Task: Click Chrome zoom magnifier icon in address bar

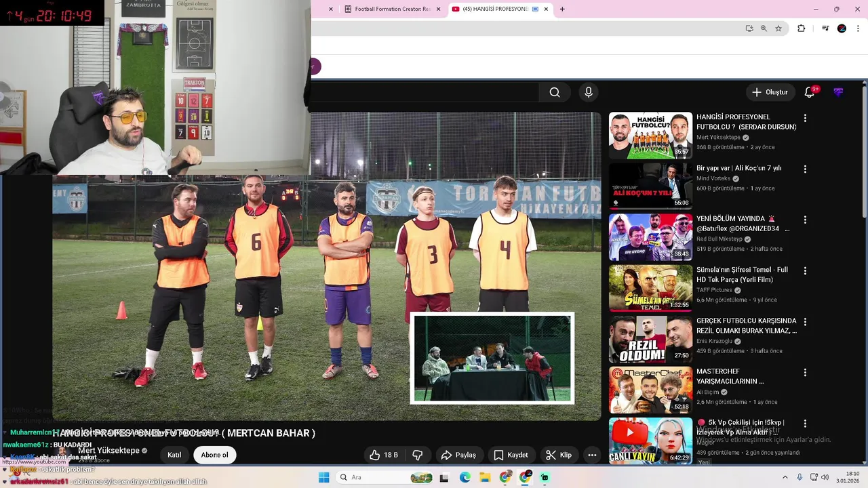Action: point(764,28)
